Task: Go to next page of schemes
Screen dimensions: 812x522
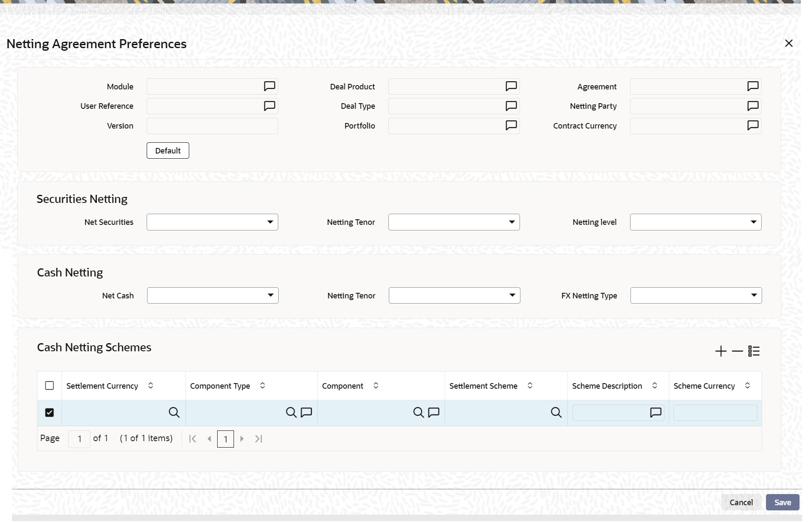Action: point(242,439)
